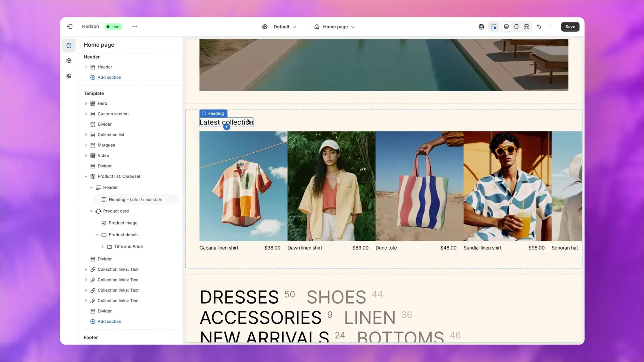Open the three-dot more actions menu

[135, 27]
